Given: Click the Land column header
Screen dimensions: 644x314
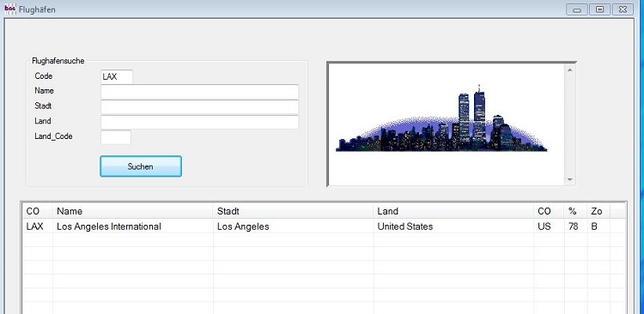Looking at the screenshot, I should click(453, 211).
